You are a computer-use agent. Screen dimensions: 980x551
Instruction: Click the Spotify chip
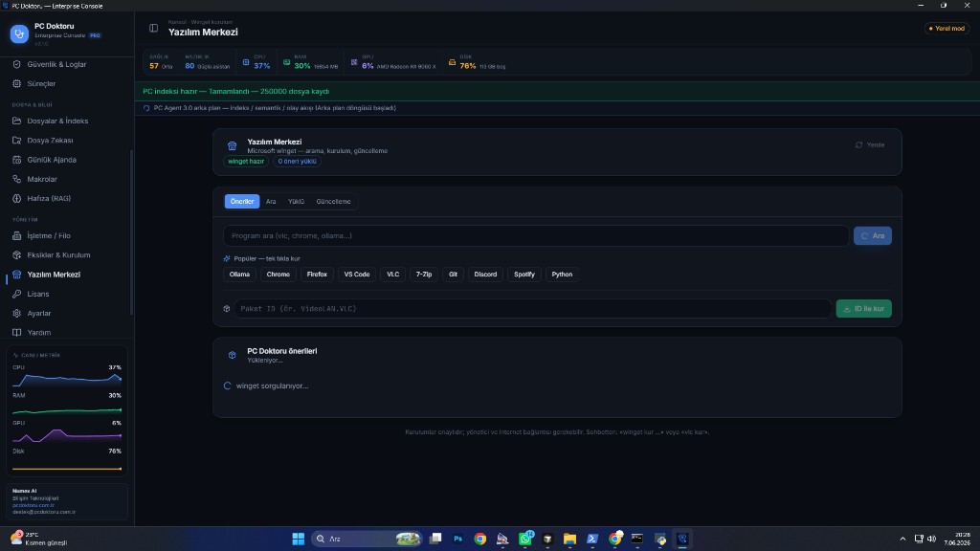point(524,275)
